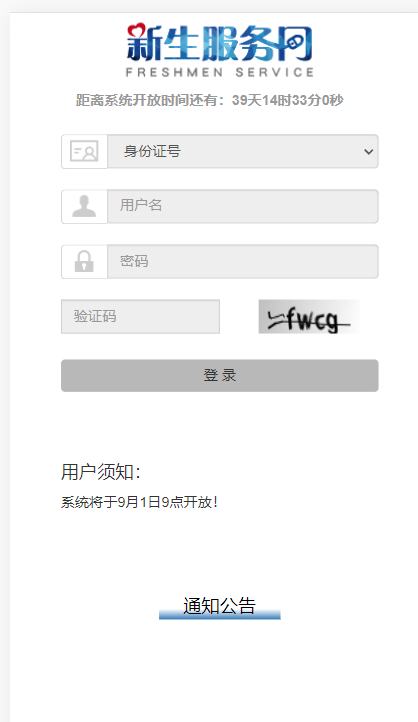
Task: Click the 新生服务网 logo
Action: tap(220, 43)
